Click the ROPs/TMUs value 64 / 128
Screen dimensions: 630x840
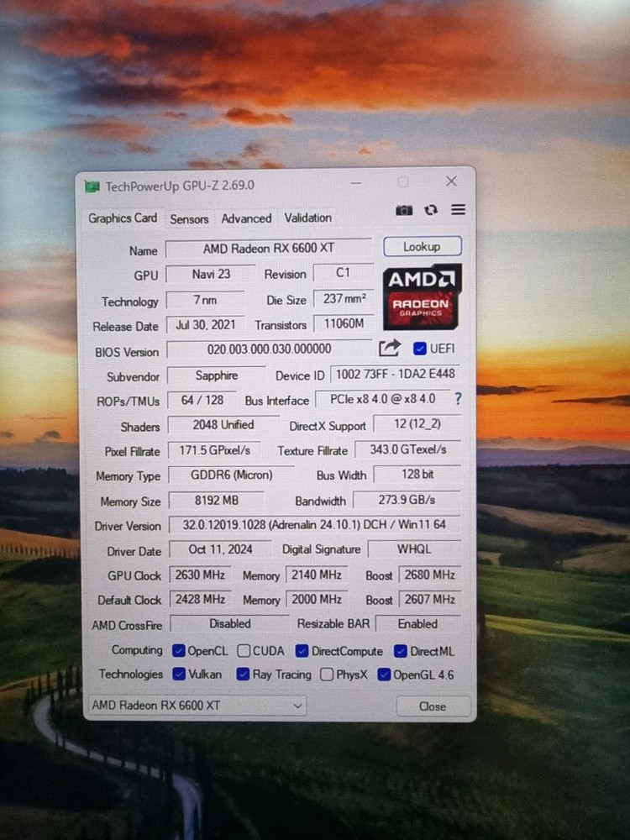tap(202, 400)
